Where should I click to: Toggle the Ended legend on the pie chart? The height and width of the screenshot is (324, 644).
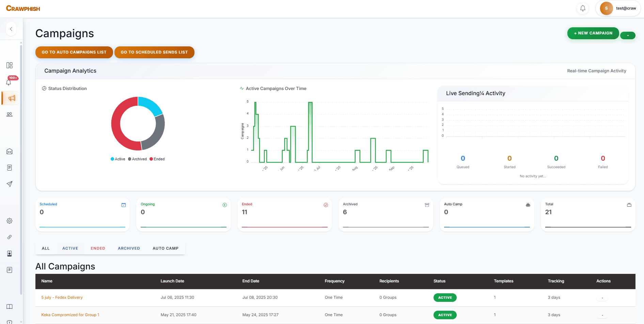coord(157,159)
